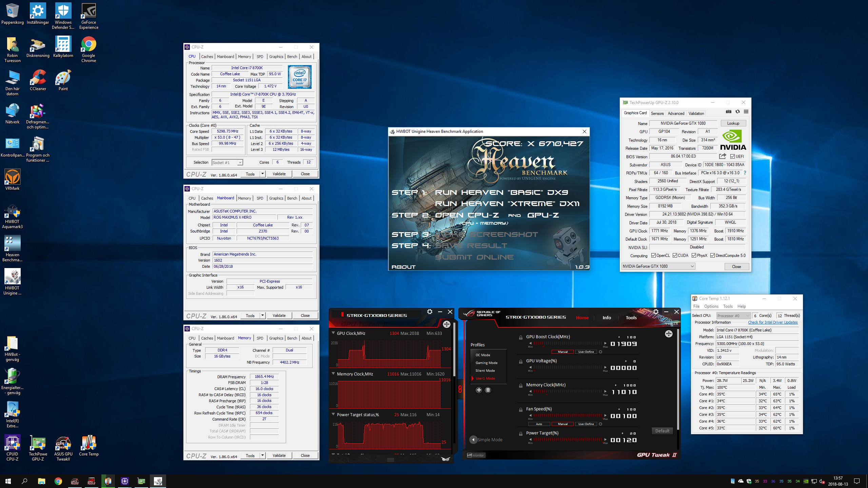The height and width of the screenshot is (488, 868).
Task: Open the Tools dropdown arrow in Mainboard CPU-Z window
Action: [x=262, y=316]
